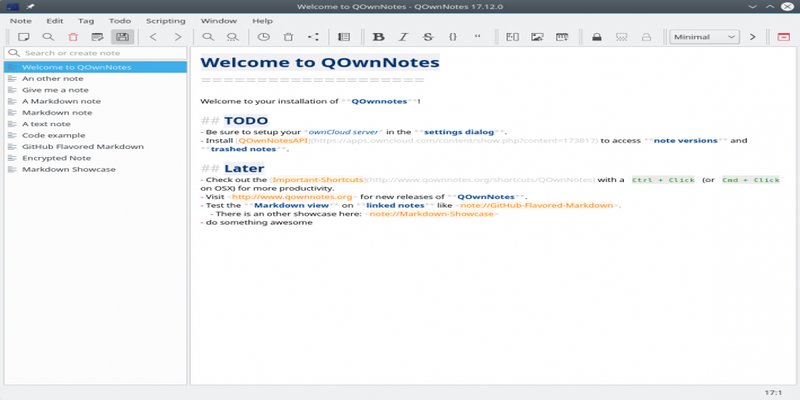
Task: Click the insert link icon in toolbar
Action: tap(512, 37)
